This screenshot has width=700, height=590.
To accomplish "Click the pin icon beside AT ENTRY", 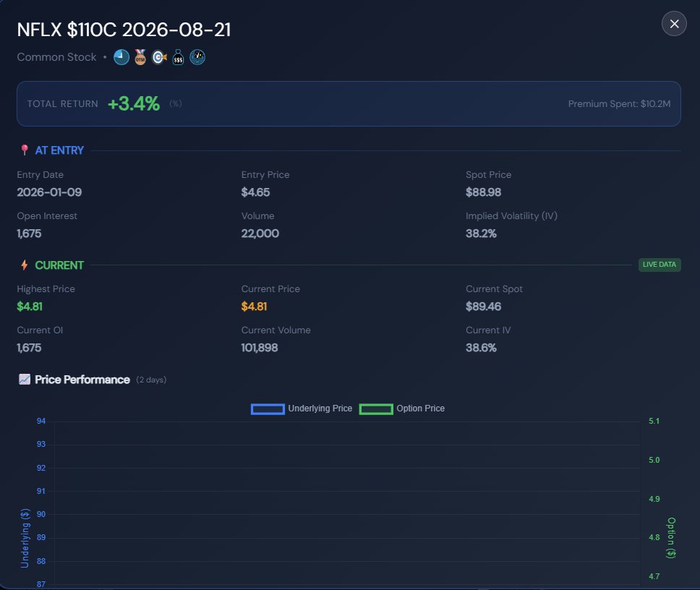I will [25, 150].
